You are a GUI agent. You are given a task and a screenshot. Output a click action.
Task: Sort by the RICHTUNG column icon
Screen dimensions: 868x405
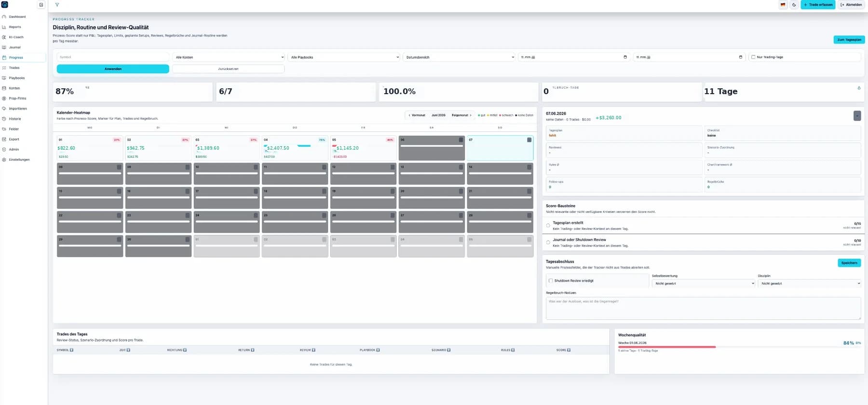185,350
